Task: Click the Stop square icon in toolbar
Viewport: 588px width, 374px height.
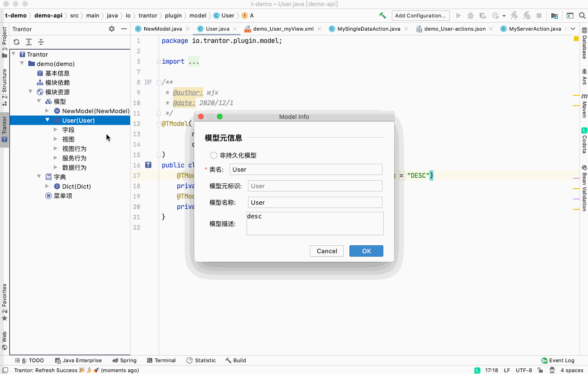Action: (539, 16)
